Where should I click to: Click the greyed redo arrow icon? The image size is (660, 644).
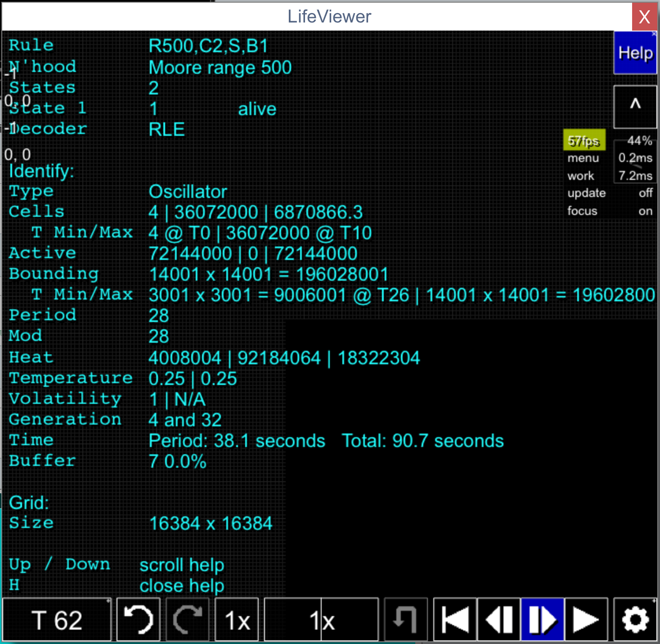[x=188, y=620]
